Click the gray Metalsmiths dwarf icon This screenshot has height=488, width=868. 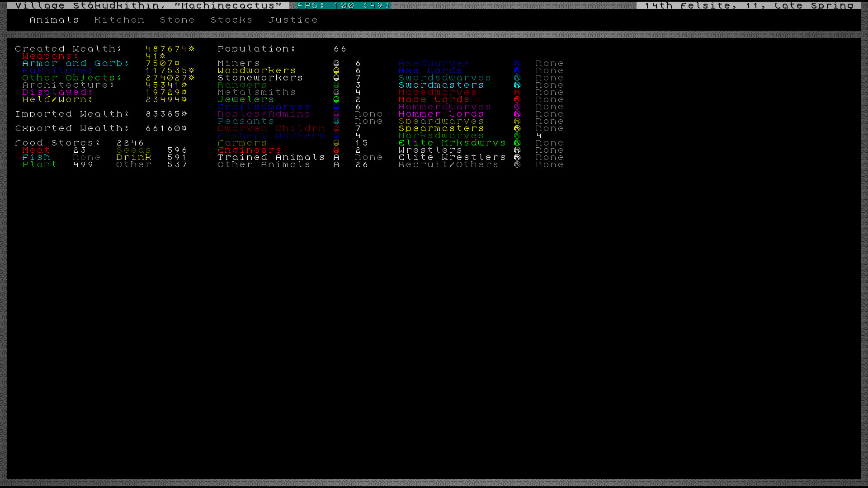tap(336, 92)
